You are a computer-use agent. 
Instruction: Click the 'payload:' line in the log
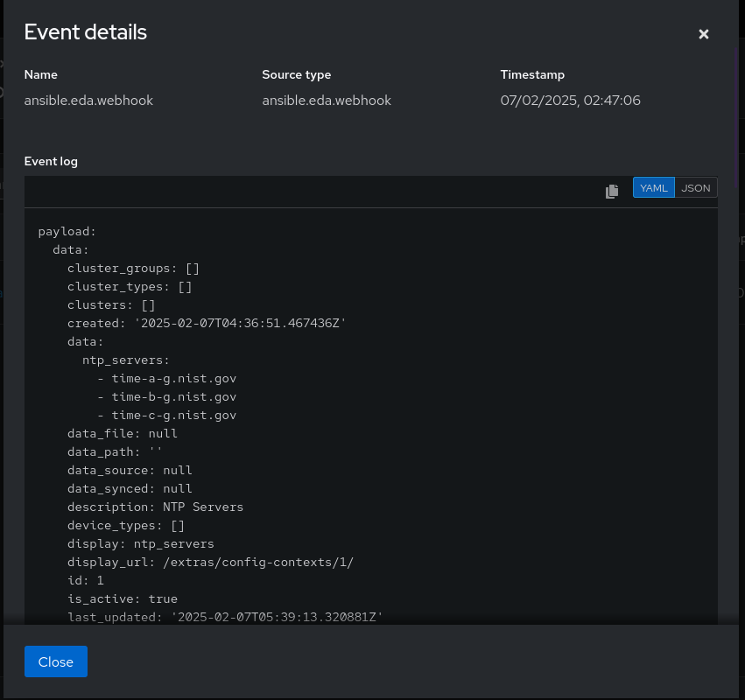67,232
